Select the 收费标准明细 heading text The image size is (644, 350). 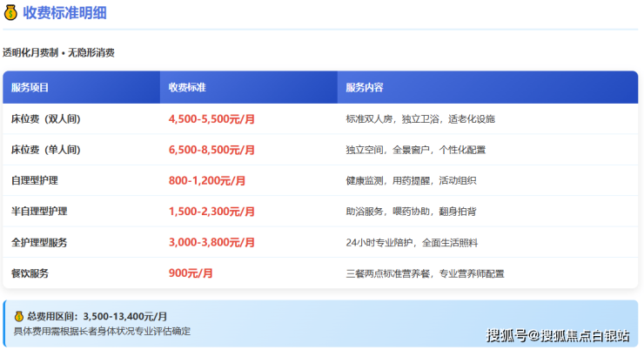click(x=65, y=13)
